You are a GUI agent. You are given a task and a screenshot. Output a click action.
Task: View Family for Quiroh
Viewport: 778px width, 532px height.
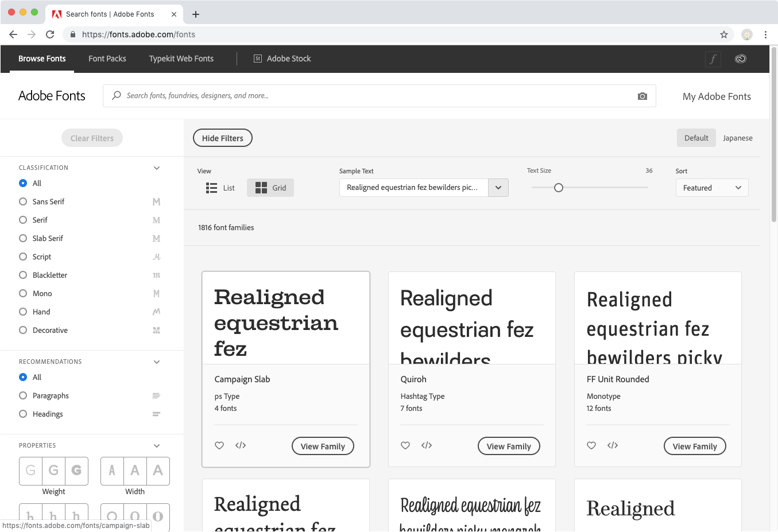tap(509, 446)
